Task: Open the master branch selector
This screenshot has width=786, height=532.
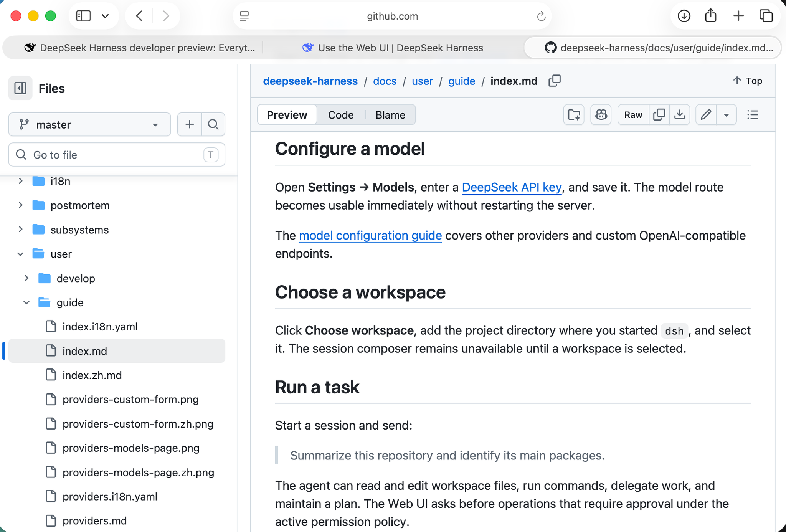Action: pyautogui.click(x=89, y=124)
